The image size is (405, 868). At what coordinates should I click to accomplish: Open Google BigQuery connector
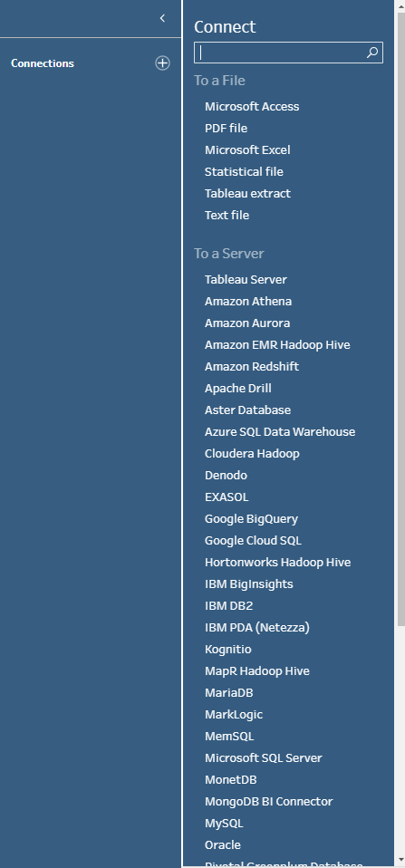point(251,518)
